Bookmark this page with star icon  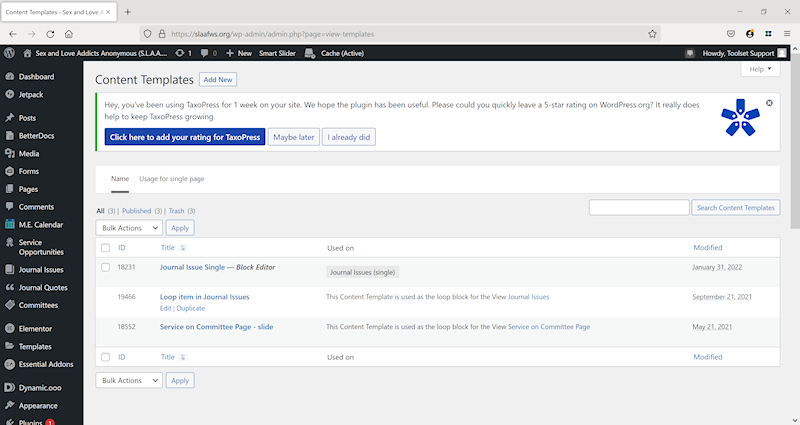point(652,34)
